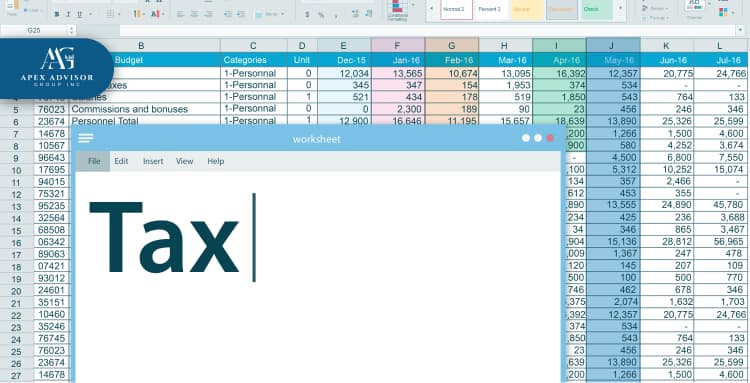
Task: Click the Jun-16 header cell
Action: [667, 60]
